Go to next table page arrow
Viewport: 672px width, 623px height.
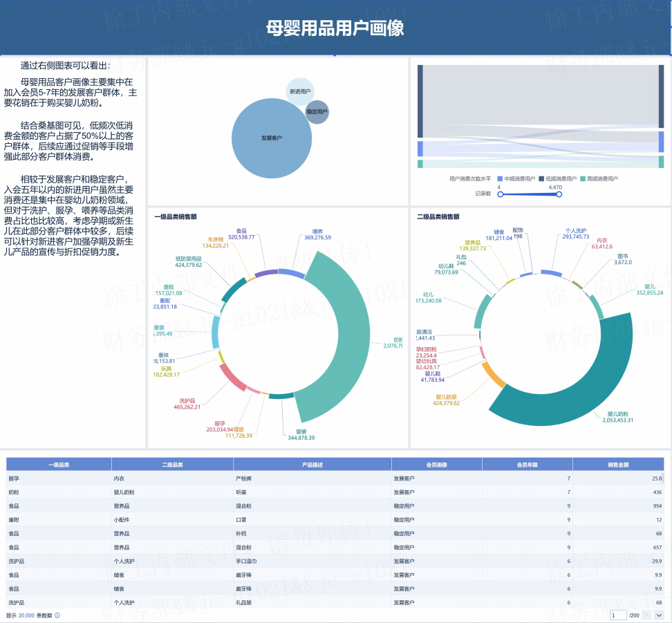pos(660,615)
